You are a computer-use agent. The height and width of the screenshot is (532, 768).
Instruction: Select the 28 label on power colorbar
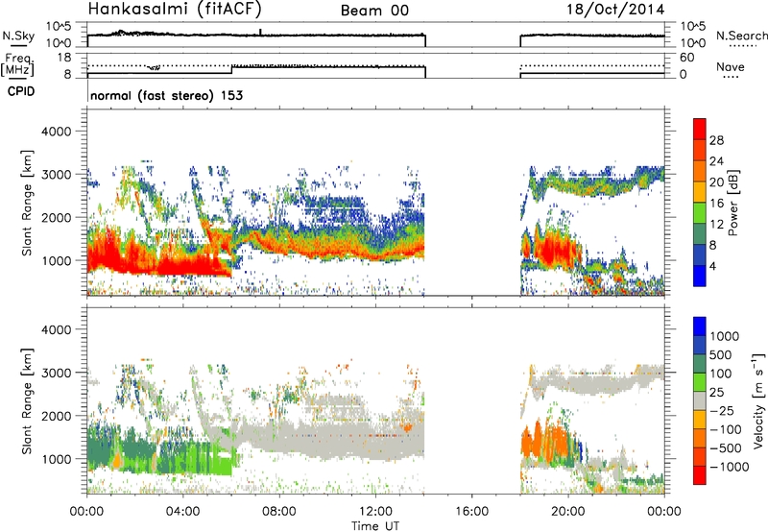pos(716,140)
